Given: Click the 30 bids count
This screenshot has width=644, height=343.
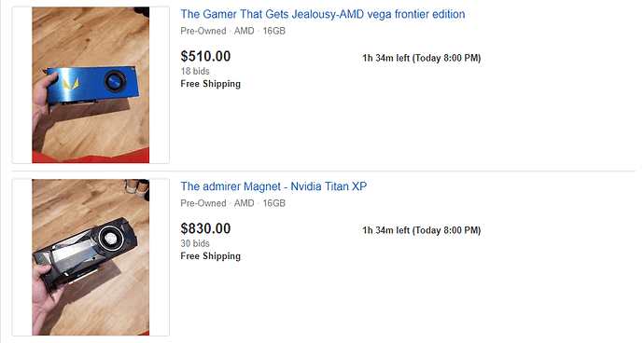Looking at the screenshot, I should coord(195,243).
